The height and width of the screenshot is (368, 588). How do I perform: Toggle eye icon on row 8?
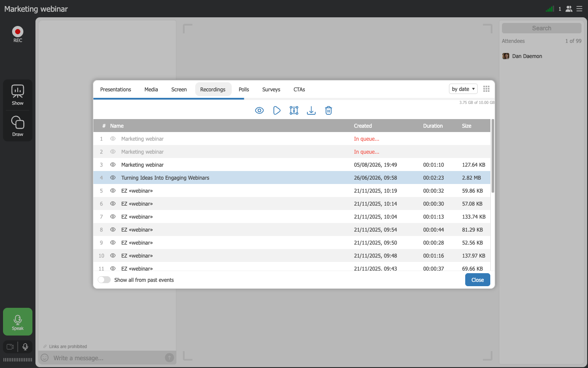pyautogui.click(x=113, y=229)
